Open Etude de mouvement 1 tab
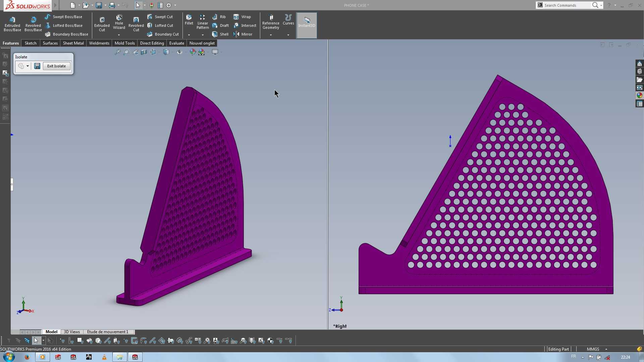The width and height of the screenshot is (644, 362). click(x=108, y=332)
